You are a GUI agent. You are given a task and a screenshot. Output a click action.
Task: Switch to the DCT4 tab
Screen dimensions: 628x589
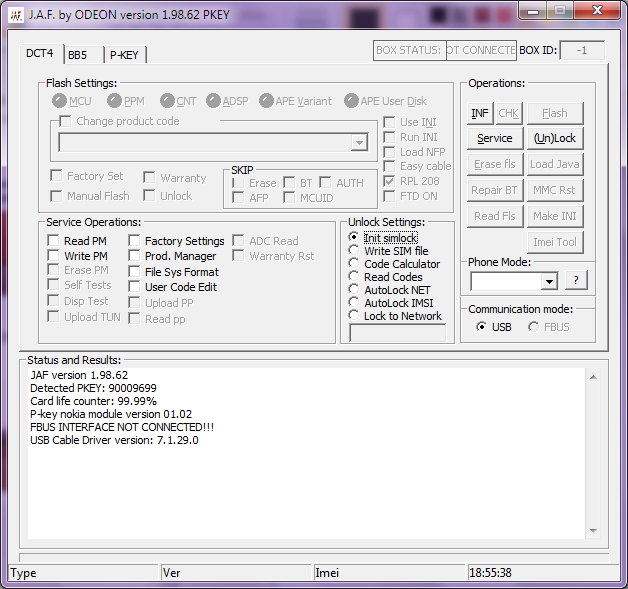tap(40, 54)
